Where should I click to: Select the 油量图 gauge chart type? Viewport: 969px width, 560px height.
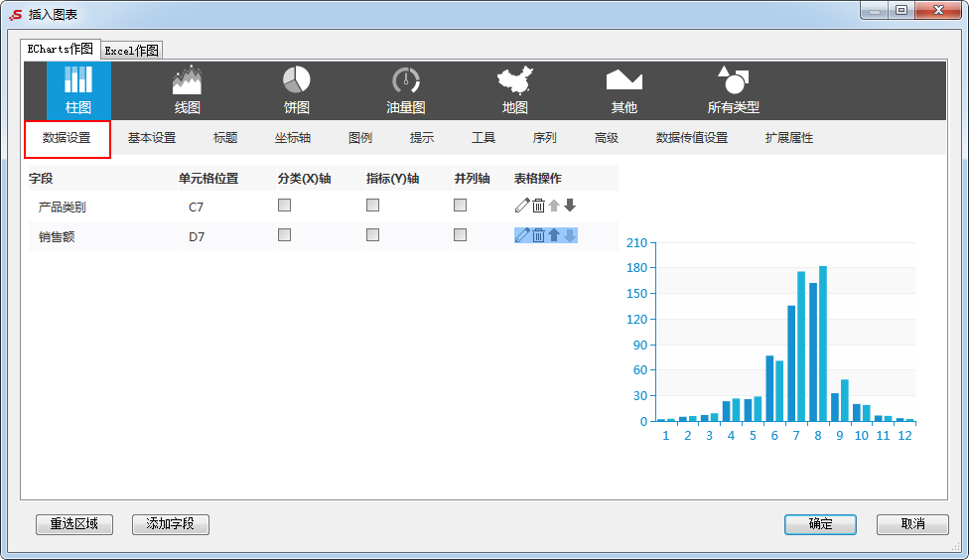406,90
